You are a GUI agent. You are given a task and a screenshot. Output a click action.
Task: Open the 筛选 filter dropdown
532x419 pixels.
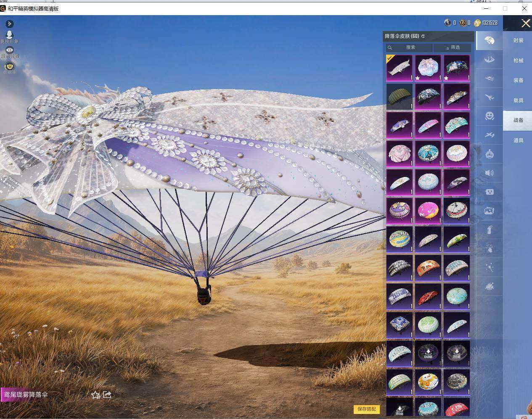[x=452, y=47]
